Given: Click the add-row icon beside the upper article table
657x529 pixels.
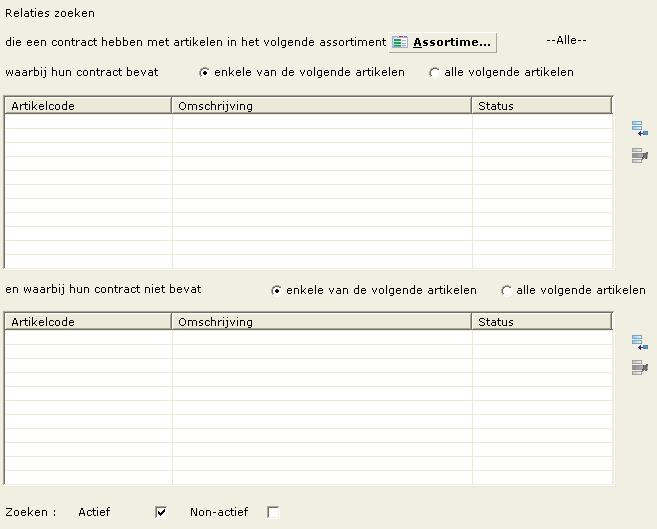Looking at the screenshot, I should point(640,128).
